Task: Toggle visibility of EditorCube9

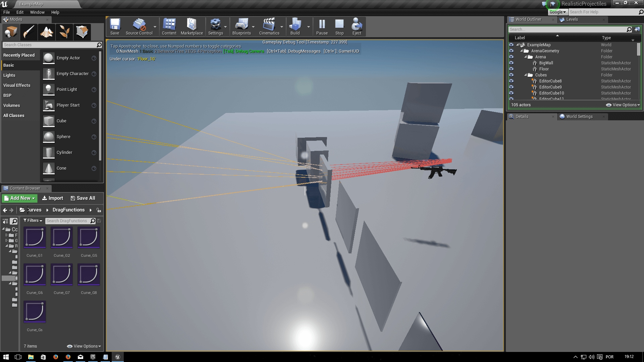Action: click(x=511, y=87)
